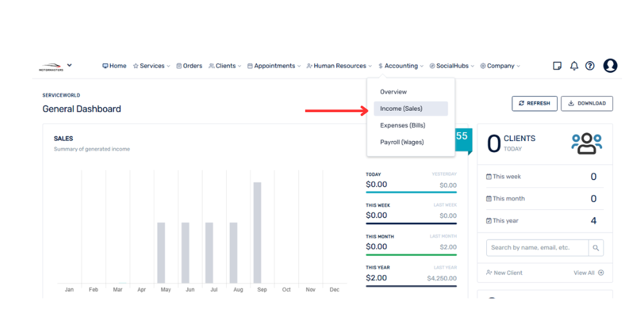Viewport: 644px width, 322px height.
Task: Choose Expenses (Bills) menu entry
Action: (402, 126)
